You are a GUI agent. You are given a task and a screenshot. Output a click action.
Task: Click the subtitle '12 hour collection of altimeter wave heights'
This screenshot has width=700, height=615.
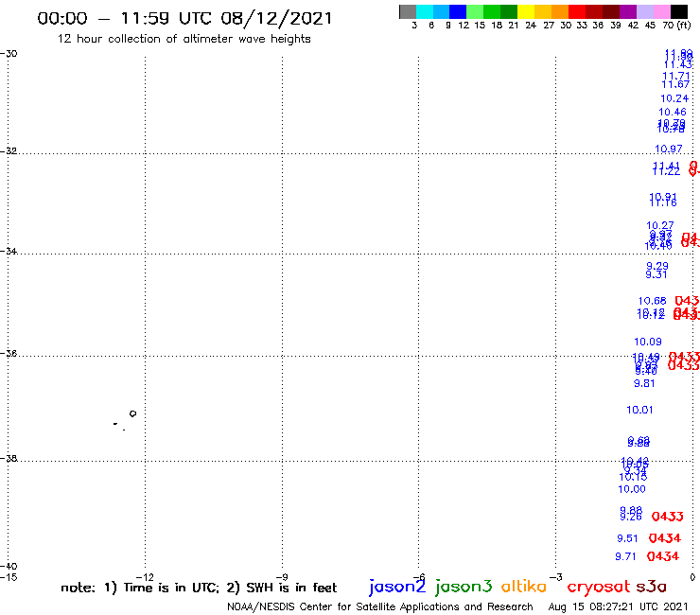tap(184, 39)
